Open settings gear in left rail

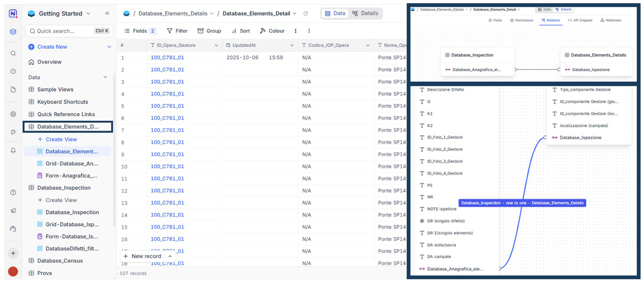(13, 114)
